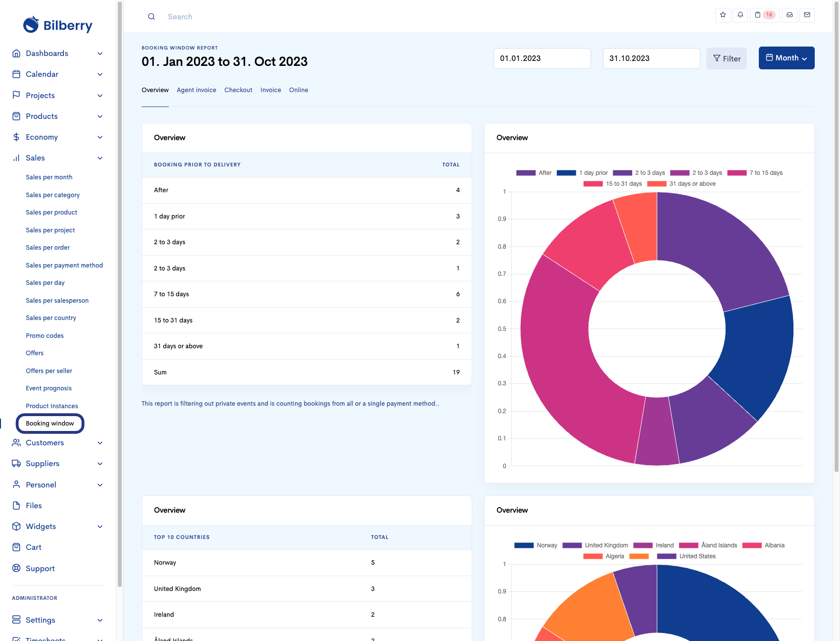Toggle United Kingdom legend swatch
This screenshot has height=641, width=840.
click(572, 545)
